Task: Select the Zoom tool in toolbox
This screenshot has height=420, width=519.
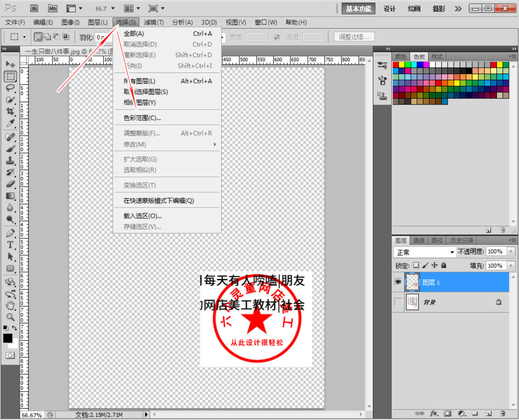Action: point(10,317)
